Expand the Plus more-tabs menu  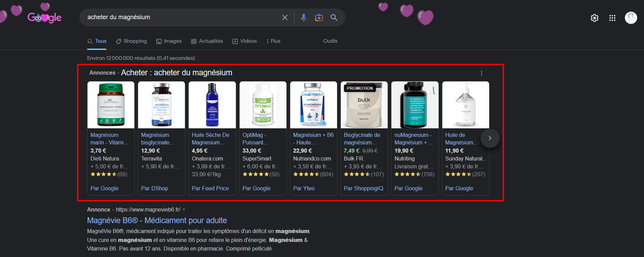(273, 41)
